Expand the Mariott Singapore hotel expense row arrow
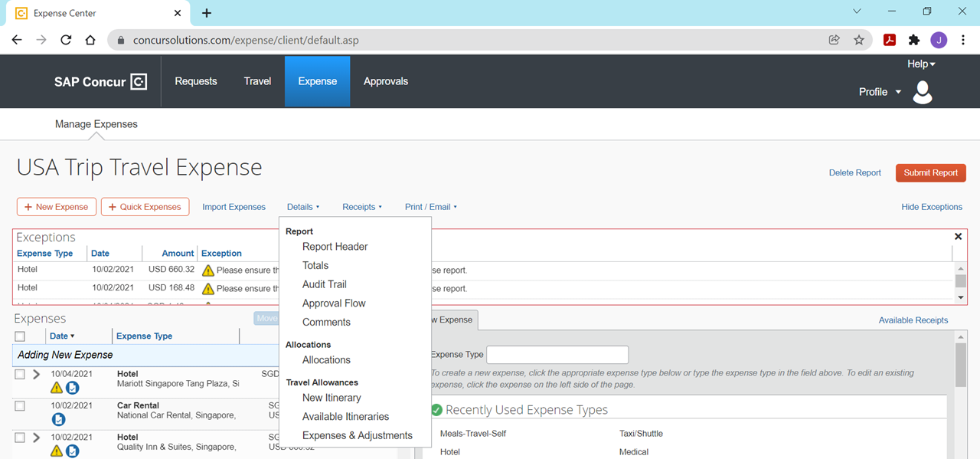This screenshot has height=459, width=980. click(36, 374)
